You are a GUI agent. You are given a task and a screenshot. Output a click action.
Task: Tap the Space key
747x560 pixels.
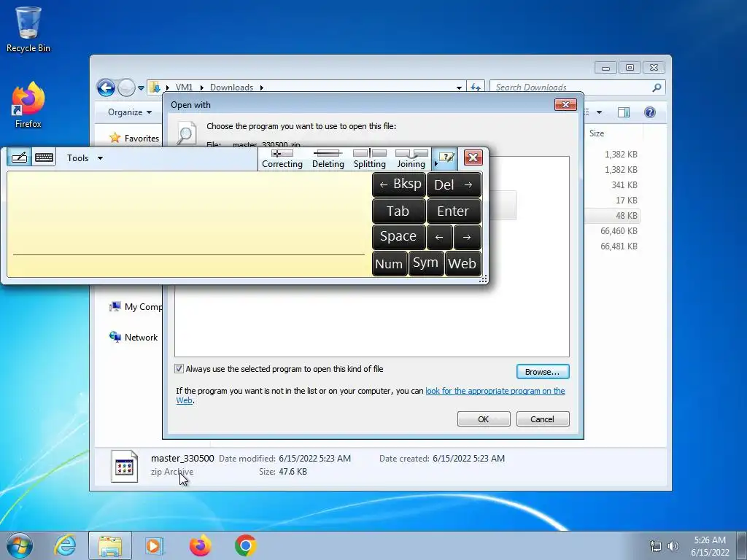399,237
